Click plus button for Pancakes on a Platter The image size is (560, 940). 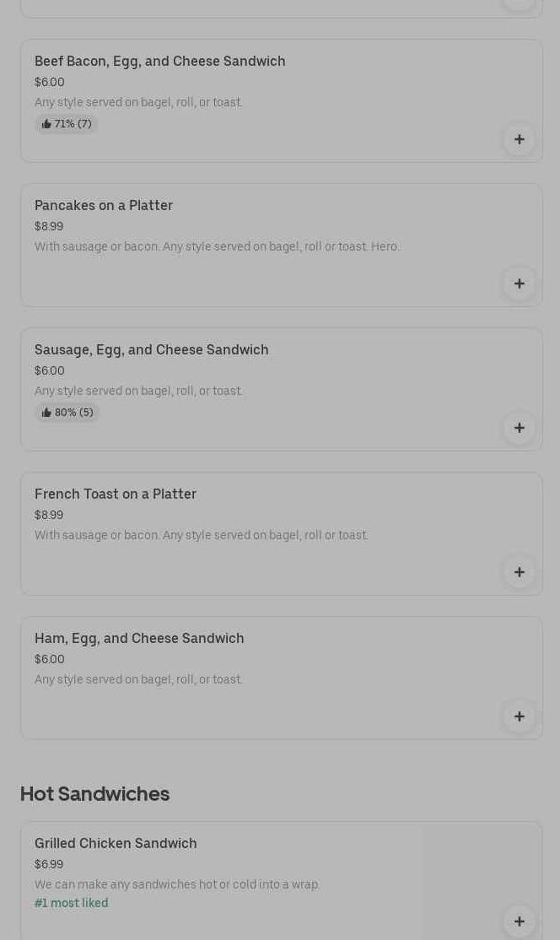[x=519, y=284]
